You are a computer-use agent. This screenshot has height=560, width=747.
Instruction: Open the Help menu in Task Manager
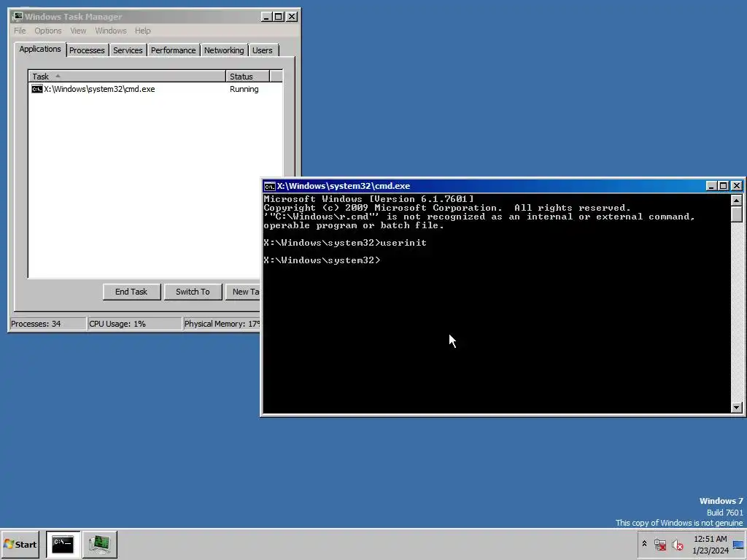pyautogui.click(x=142, y=31)
